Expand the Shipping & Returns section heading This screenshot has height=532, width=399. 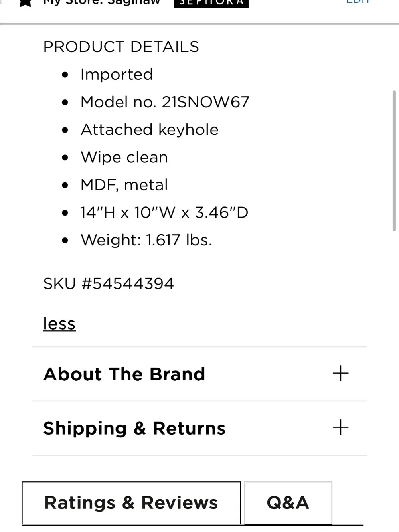coord(134,428)
